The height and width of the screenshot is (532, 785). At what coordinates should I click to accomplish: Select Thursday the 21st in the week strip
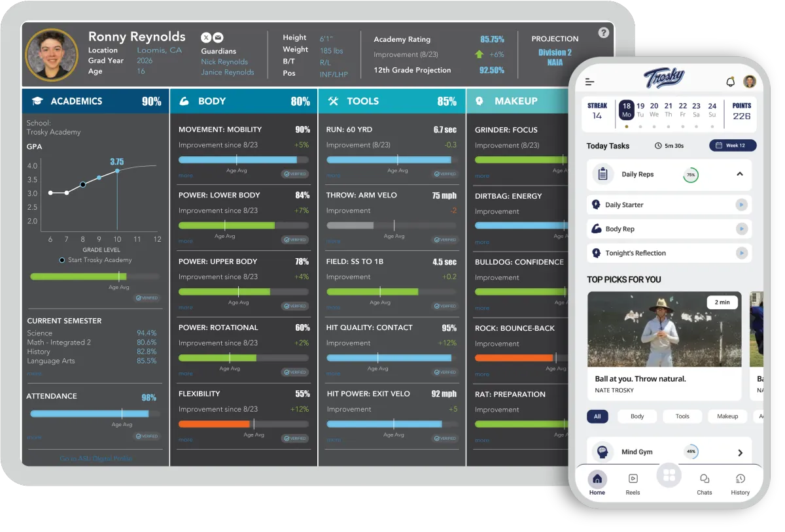(669, 110)
